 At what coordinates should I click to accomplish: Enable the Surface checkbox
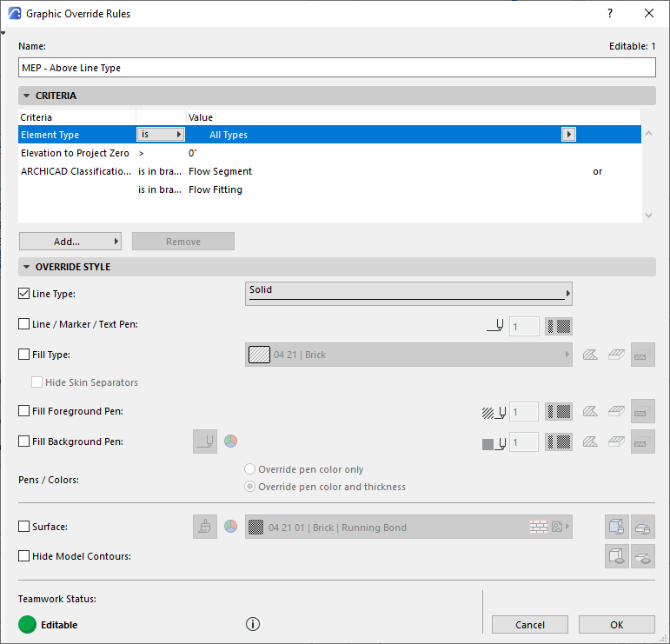(x=24, y=527)
